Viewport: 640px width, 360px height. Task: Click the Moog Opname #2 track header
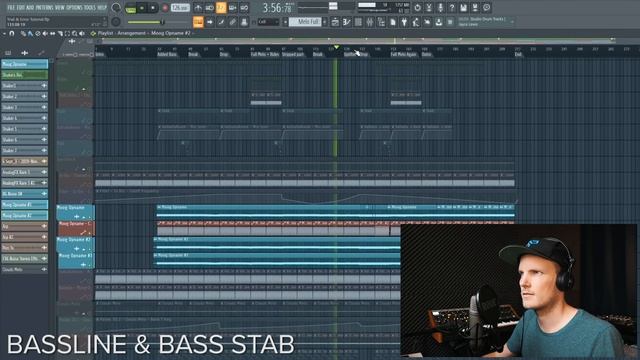pyautogui.click(x=76, y=244)
